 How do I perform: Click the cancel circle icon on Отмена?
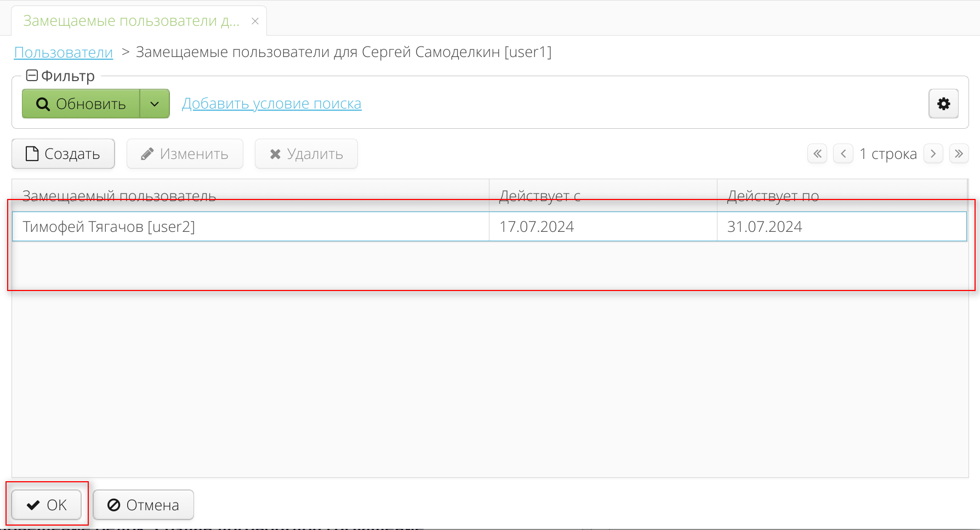114,505
